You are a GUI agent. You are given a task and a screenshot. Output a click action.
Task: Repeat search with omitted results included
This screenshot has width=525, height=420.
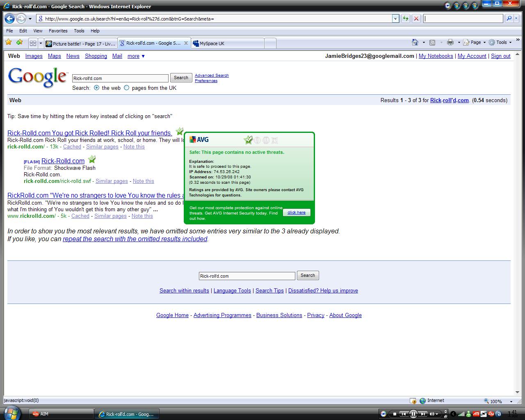[135, 239]
